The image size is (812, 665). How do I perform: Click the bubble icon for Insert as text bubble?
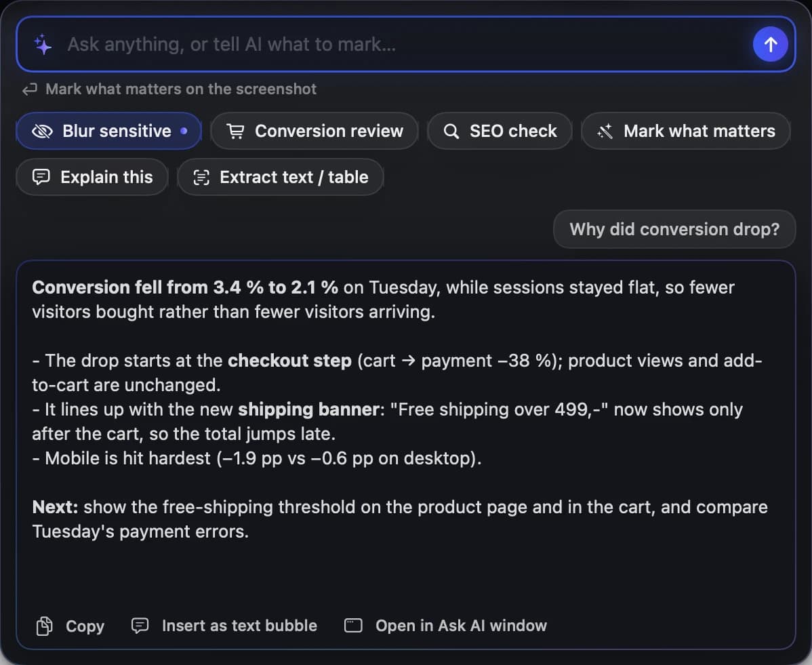tap(140, 626)
